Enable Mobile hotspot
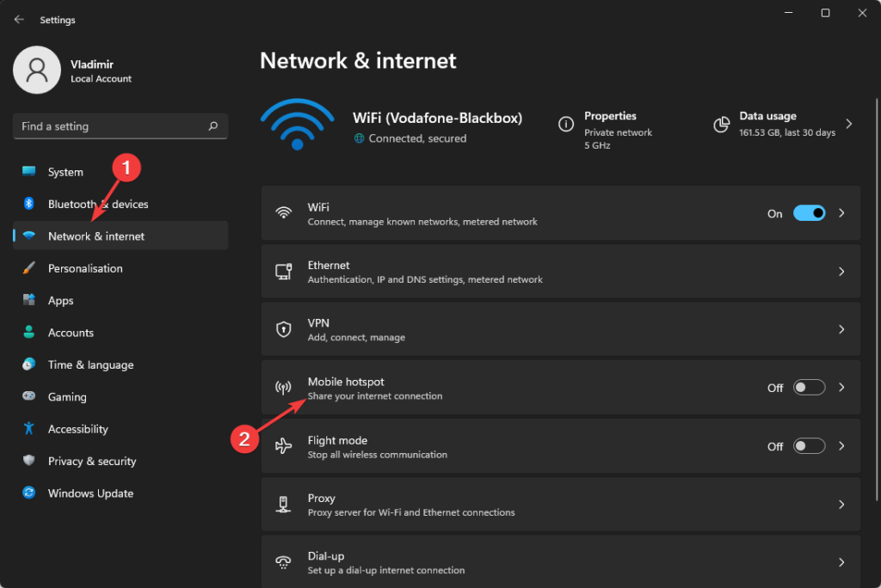 click(808, 387)
